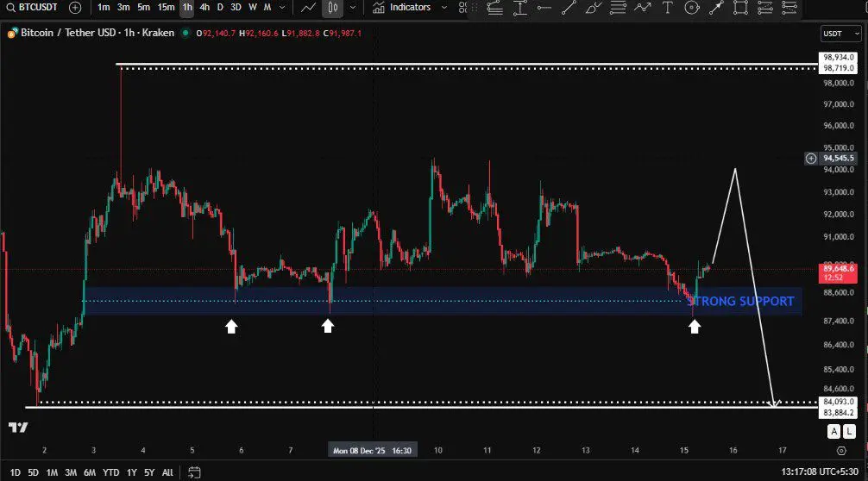
Task: Select the long position tool
Action: [765, 8]
